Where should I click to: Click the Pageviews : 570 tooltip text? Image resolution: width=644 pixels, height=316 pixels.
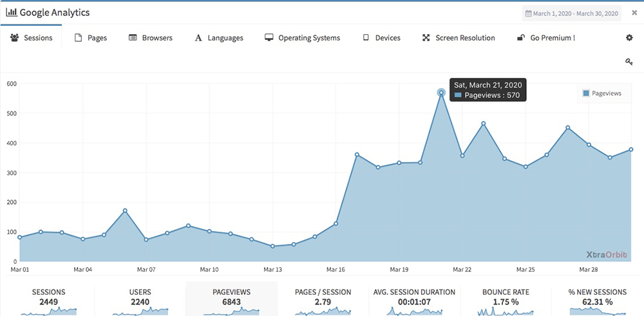pos(492,96)
